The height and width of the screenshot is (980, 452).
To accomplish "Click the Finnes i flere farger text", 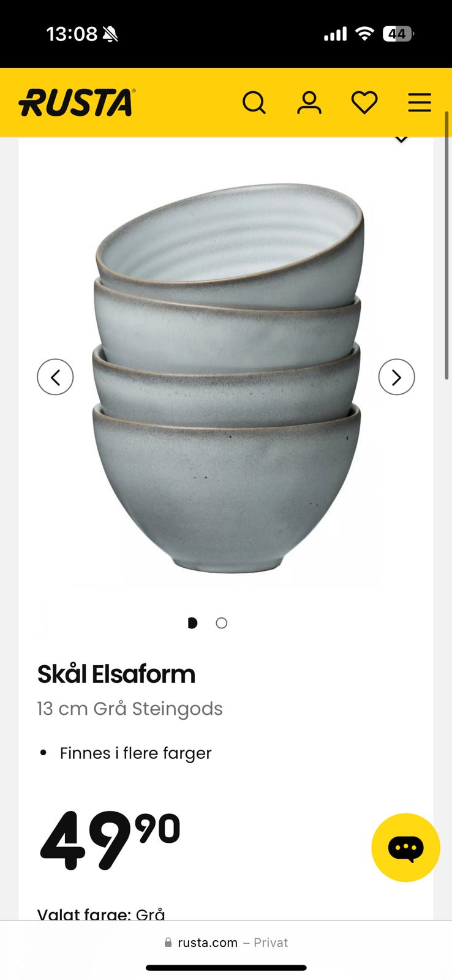I will coord(135,753).
